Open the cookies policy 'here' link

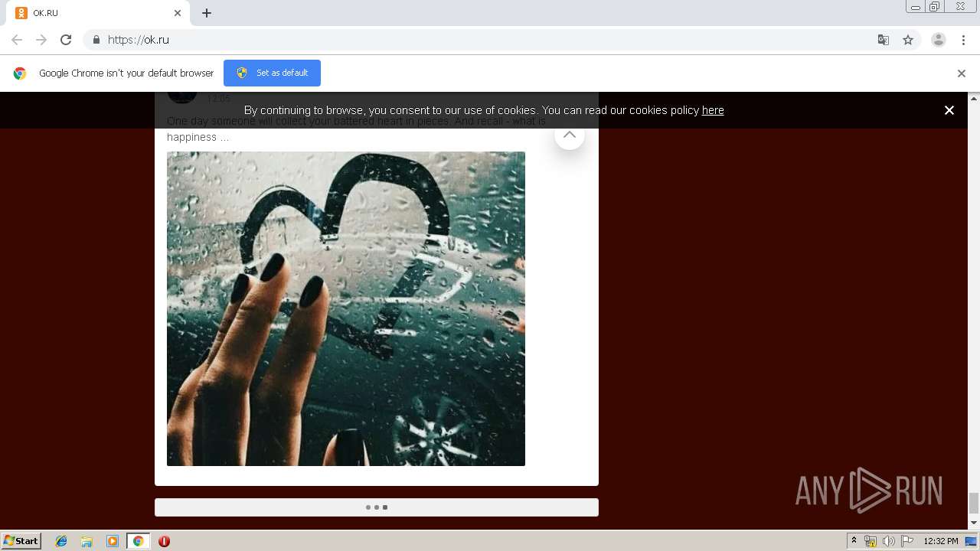click(x=713, y=110)
